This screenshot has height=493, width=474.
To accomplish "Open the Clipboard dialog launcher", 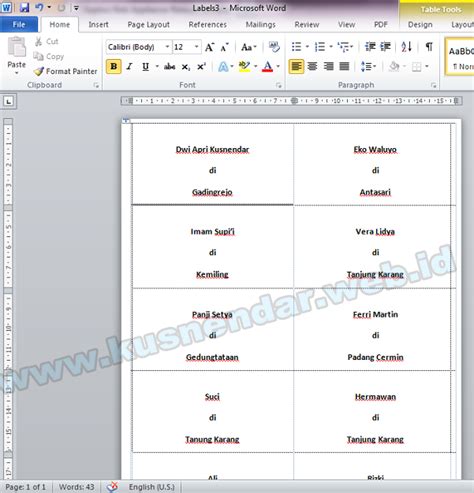I will click(x=96, y=85).
